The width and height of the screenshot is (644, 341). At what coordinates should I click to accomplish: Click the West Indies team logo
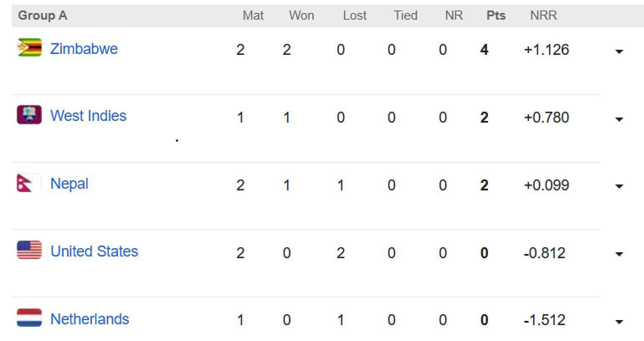pyautogui.click(x=29, y=115)
